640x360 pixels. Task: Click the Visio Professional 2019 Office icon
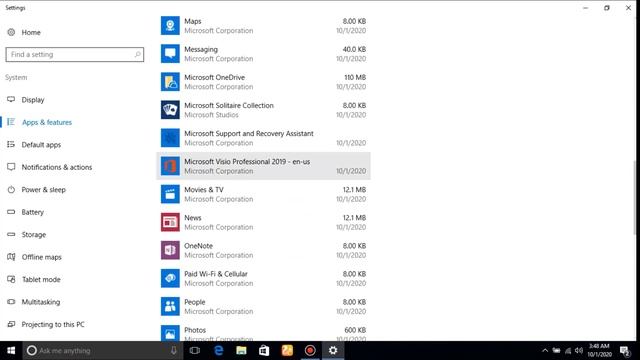pyautogui.click(x=170, y=166)
